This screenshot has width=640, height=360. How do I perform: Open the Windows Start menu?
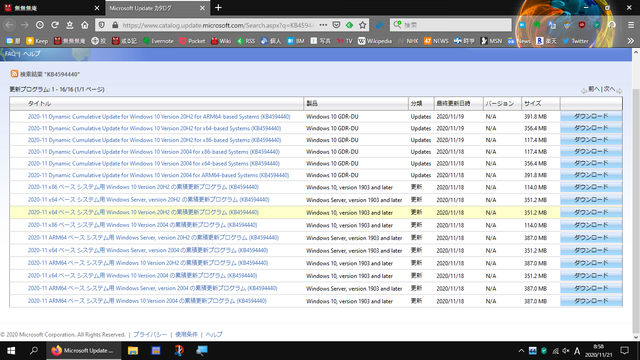(11, 350)
